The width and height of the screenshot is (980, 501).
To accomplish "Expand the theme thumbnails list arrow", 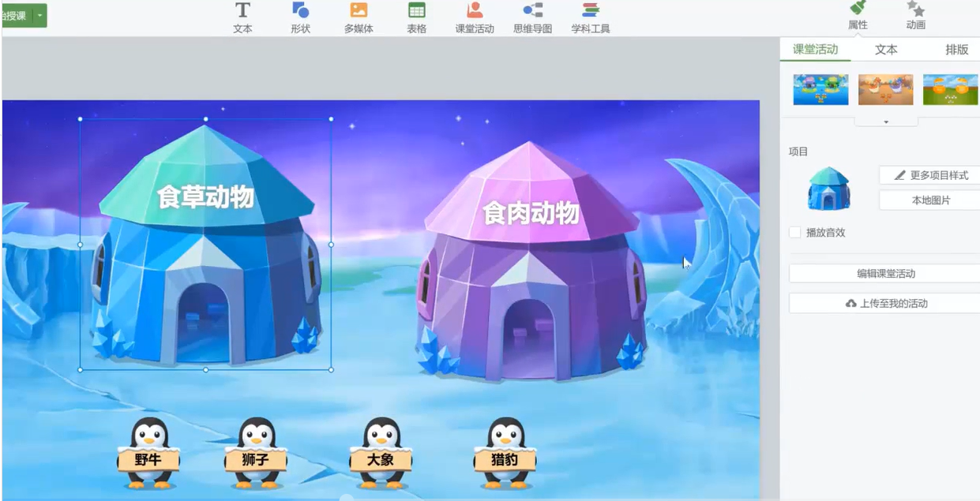I will pos(886,122).
